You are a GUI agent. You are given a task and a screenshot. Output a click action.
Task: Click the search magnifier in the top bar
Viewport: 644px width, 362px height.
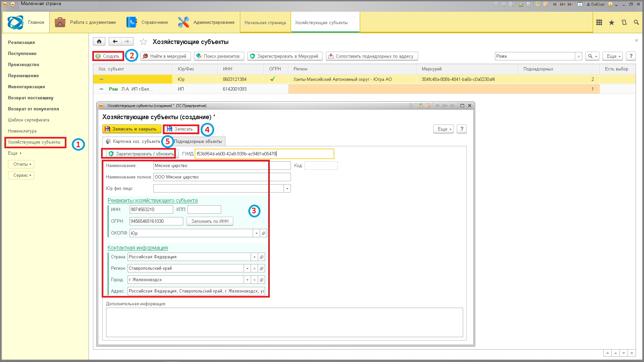(x=636, y=22)
